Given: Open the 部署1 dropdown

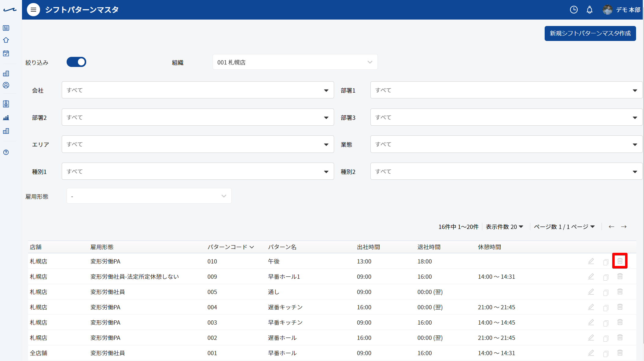Looking at the screenshot, I should pyautogui.click(x=506, y=90).
